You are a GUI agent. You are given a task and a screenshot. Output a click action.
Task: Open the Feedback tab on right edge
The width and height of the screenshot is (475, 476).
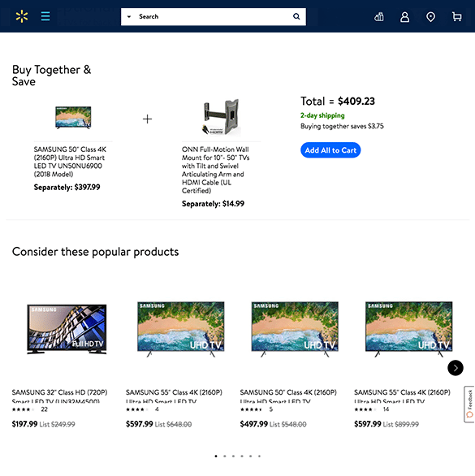tap(469, 404)
